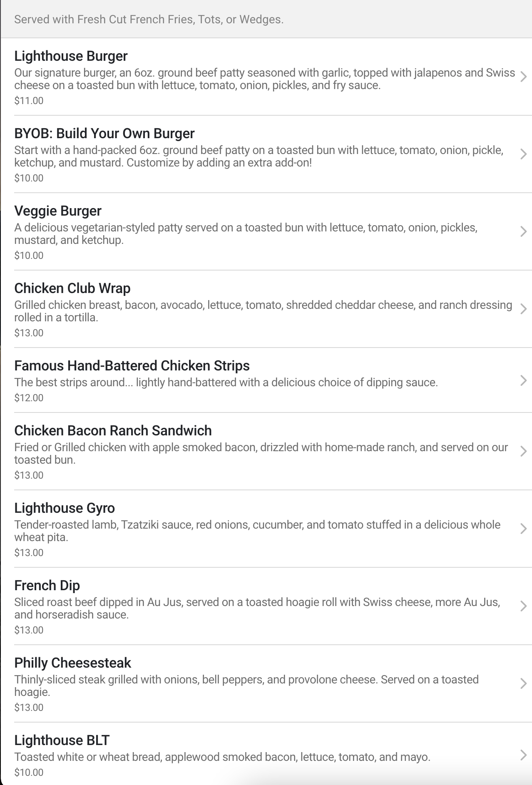Select the Philly Cheesesteak title
532x785 pixels.
click(72, 663)
